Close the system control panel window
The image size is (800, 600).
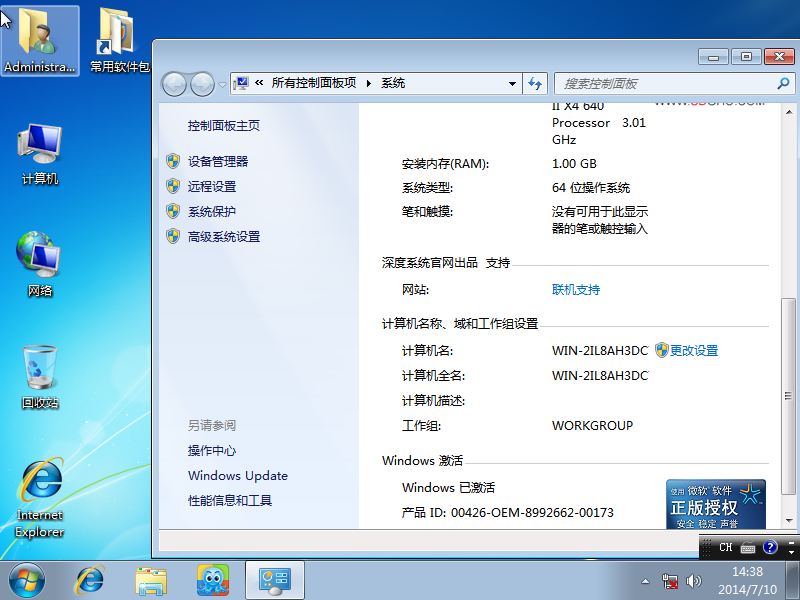click(779, 56)
